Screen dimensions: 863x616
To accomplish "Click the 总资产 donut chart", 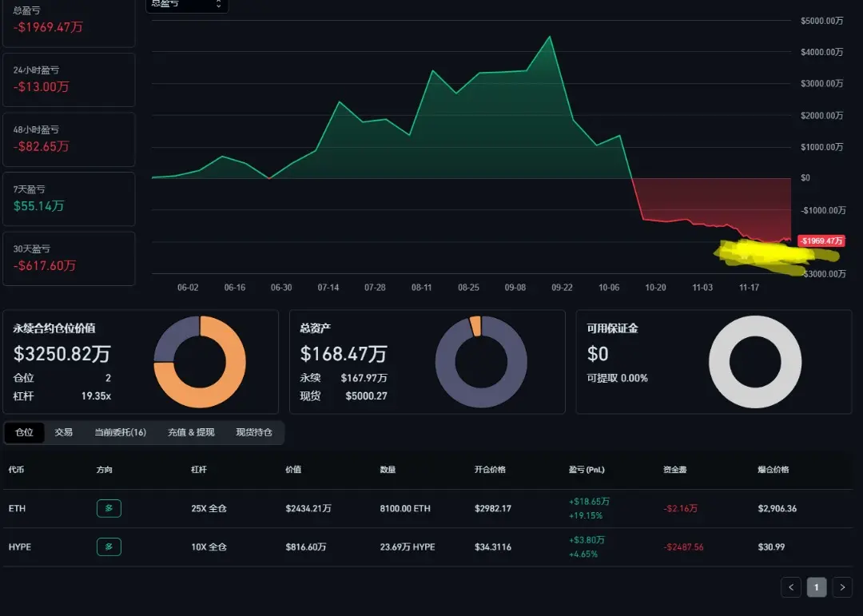I will (481, 362).
